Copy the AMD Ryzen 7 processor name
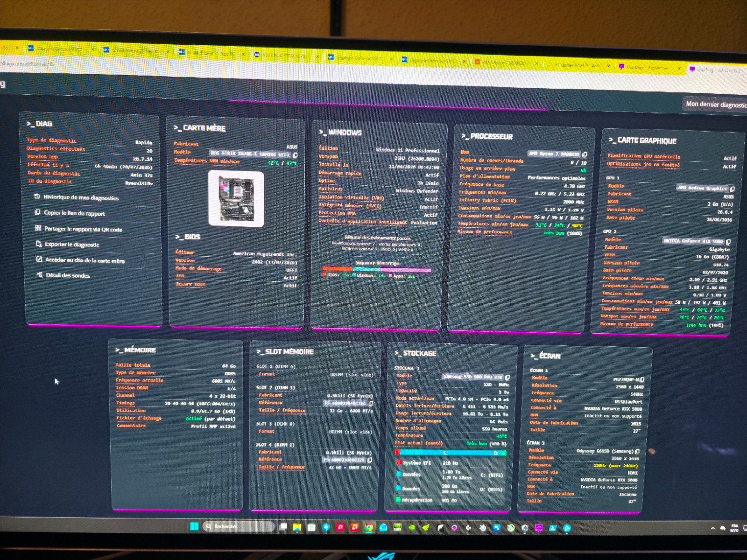This screenshot has height=560, width=747. click(x=585, y=154)
